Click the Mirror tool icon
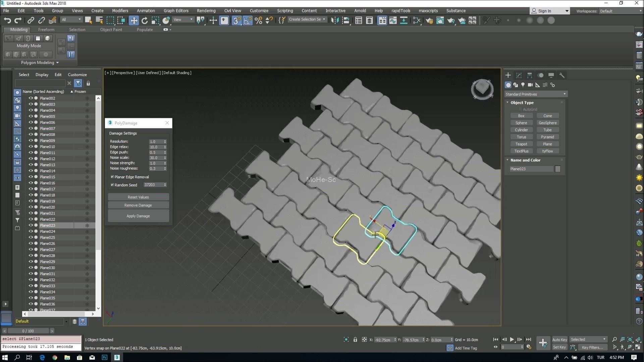The width and height of the screenshot is (644, 362). [x=335, y=20]
